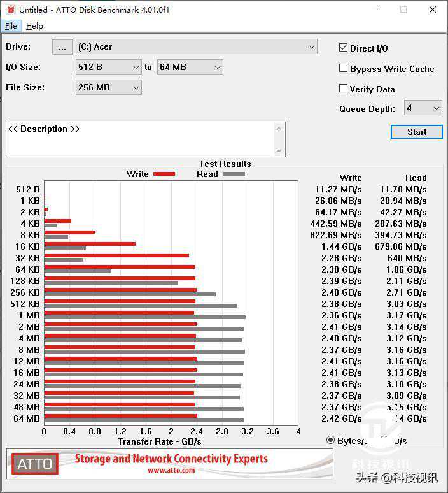The image size is (448, 493).
Task: Expand the File Size 256 MB dropdown
Action: (136, 88)
